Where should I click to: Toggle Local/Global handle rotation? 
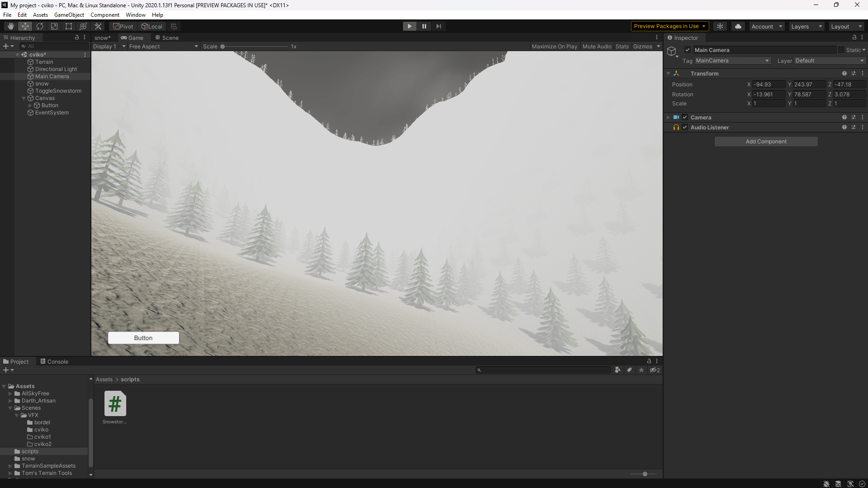(152, 26)
